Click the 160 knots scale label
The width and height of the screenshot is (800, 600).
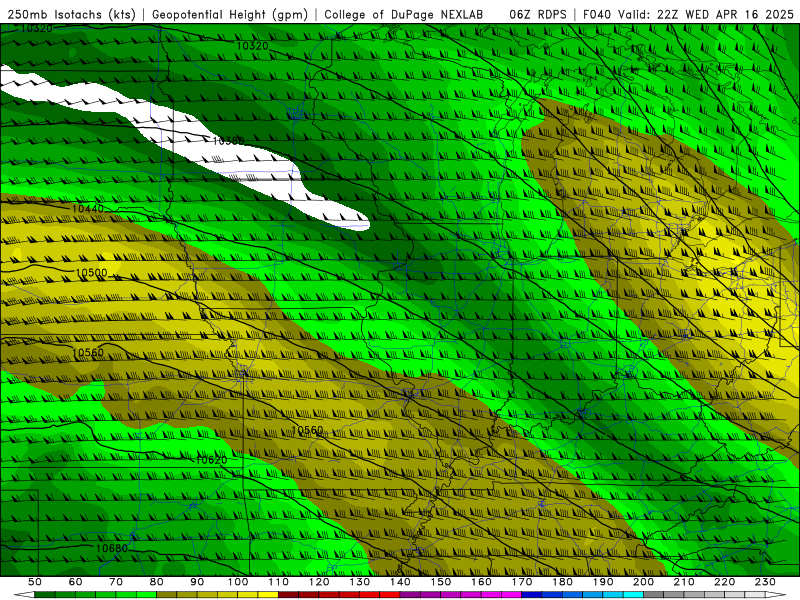481,582
